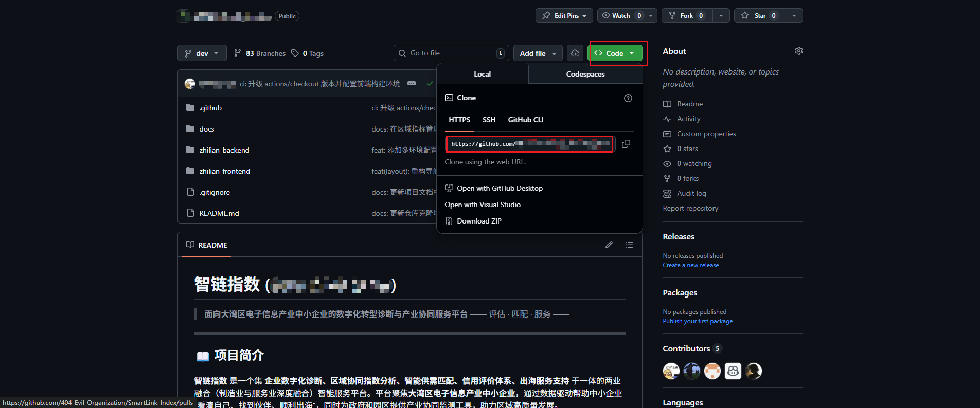
Task: Open the README outline list icon
Action: point(629,245)
